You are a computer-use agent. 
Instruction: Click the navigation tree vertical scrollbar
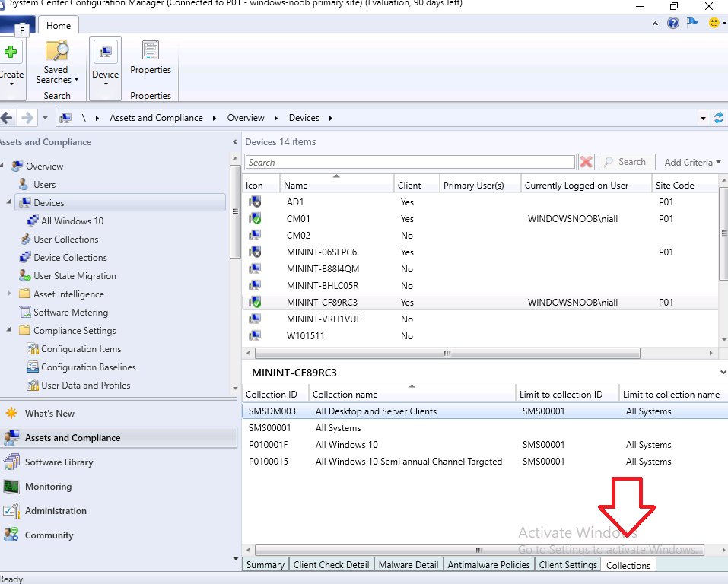[x=235, y=211]
